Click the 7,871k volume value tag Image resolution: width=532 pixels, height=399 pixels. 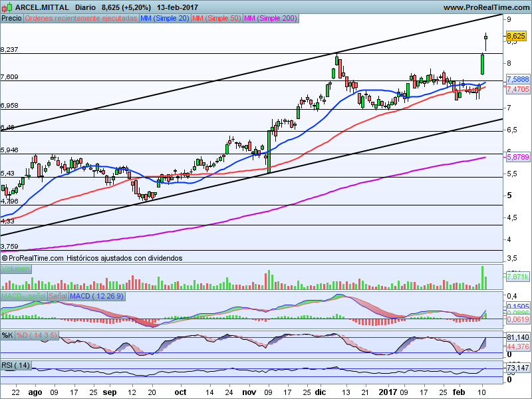[517, 277]
